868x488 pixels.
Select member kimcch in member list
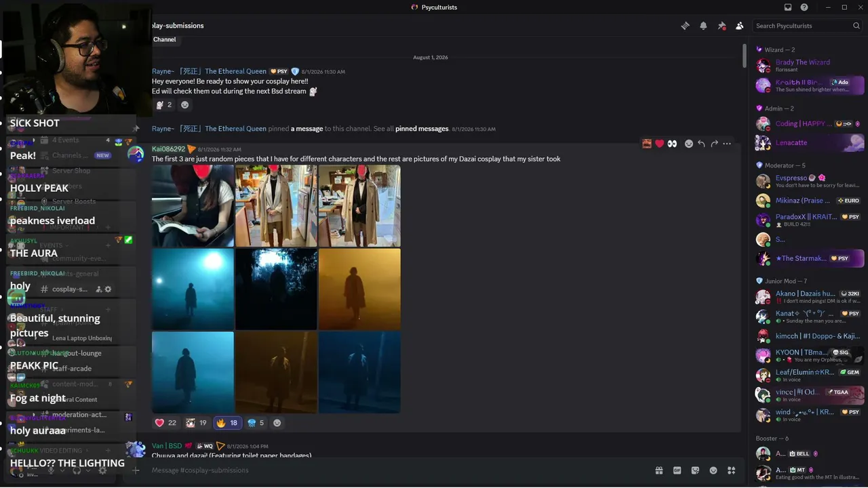[x=810, y=336]
